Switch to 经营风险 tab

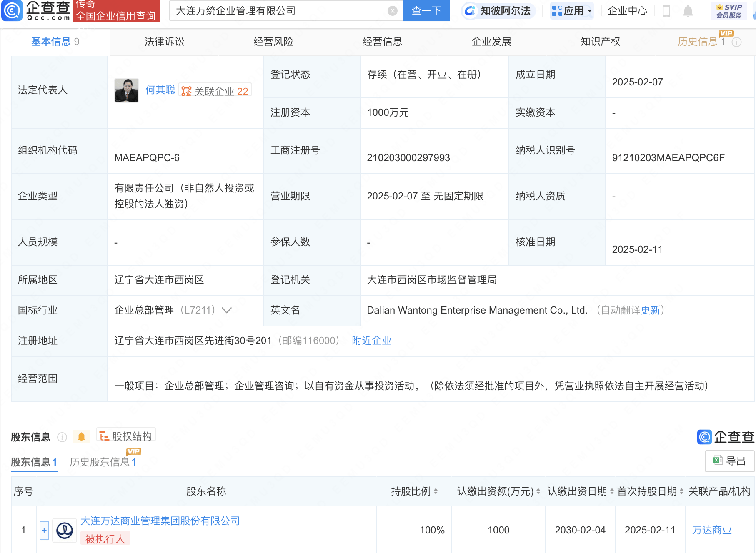coord(273,42)
